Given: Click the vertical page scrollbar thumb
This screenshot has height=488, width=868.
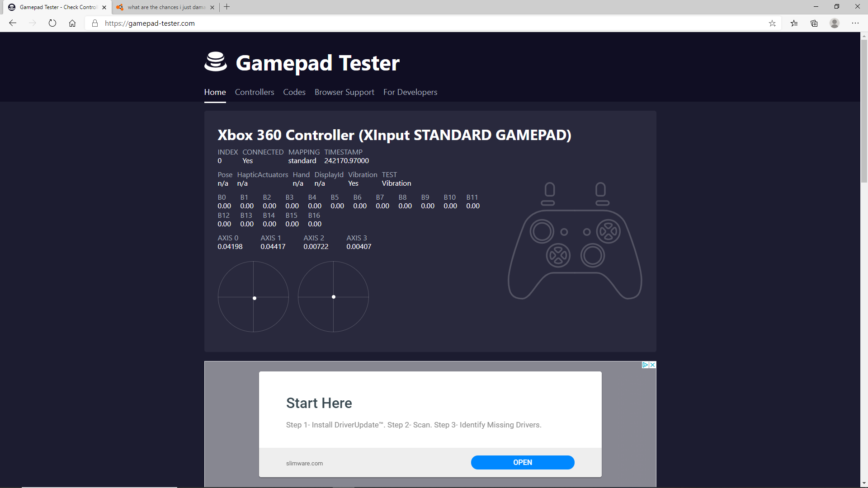Looking at the screenshot, I should 864,111.
